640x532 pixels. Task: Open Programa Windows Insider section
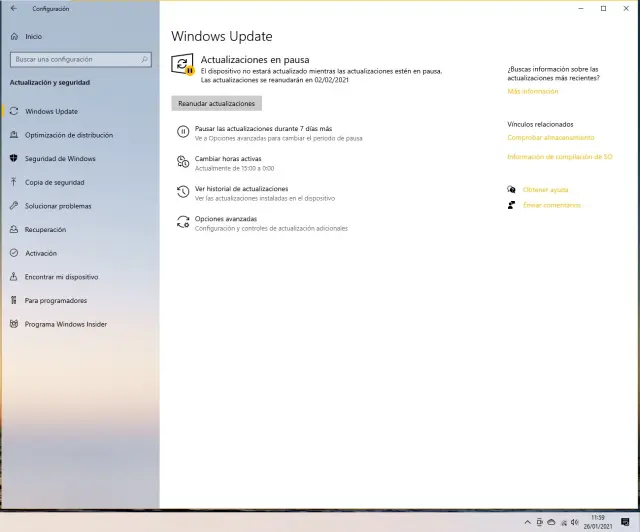(65, 324)
